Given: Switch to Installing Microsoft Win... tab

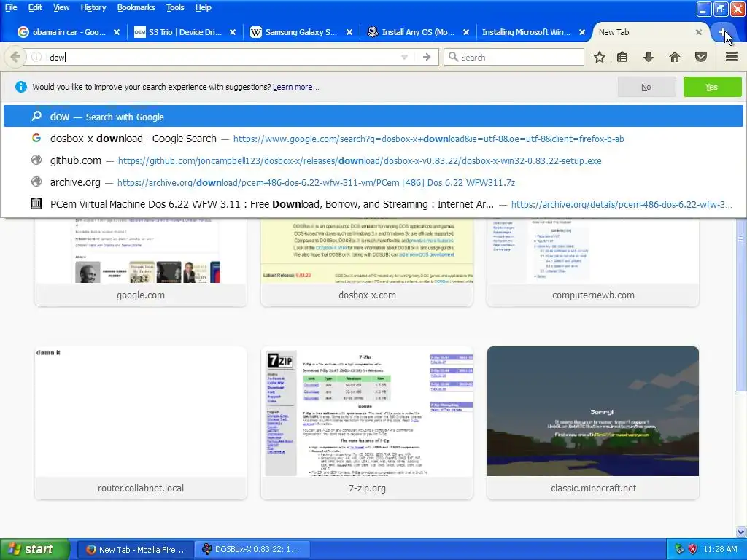Looking at the screenshot, I should point(527,32).
